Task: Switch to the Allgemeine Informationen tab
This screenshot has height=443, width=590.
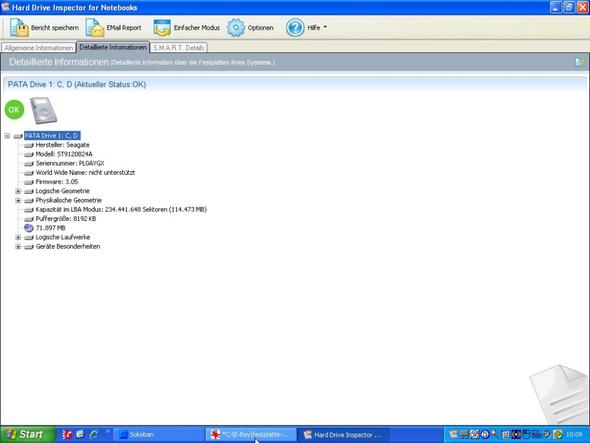Action: (38, 48)
